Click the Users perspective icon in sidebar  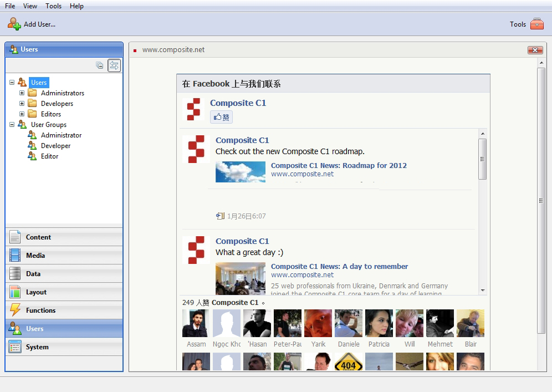(15, 329)
